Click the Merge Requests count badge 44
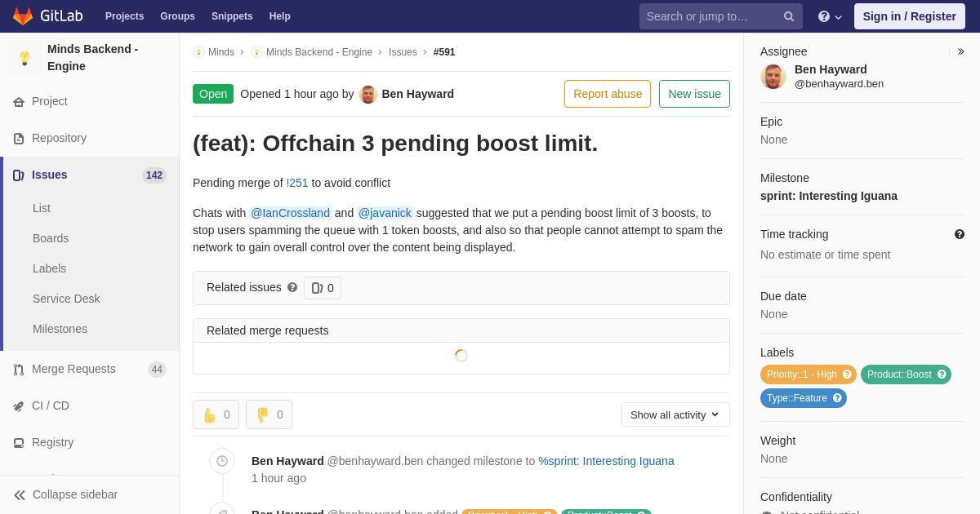Viewport: 980px width, 514px height. point(157,370)
